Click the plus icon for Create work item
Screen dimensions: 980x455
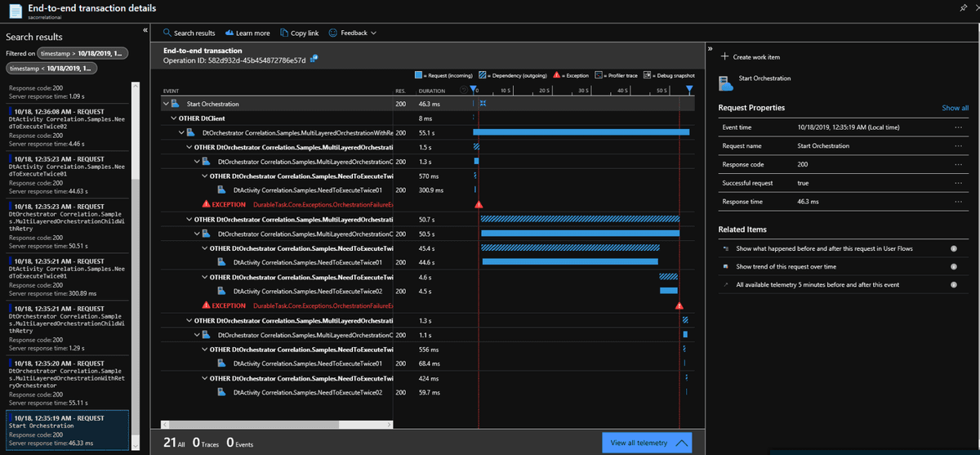click(x=725, y=56)
